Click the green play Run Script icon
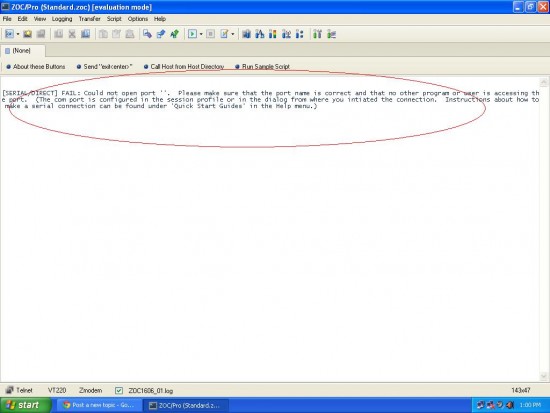The width and height of the screenshot is (550, 413). [x=192, y=34]
